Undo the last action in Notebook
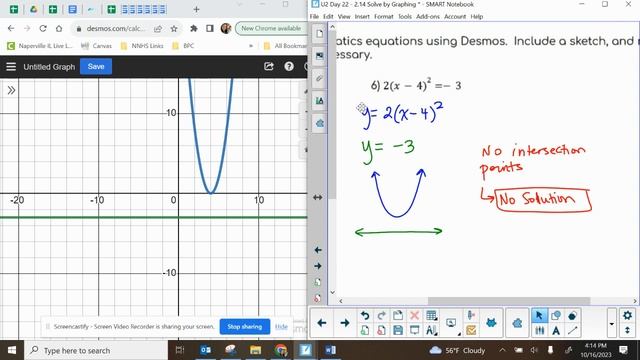The image size is (640, 360). click(x=365, y=316)
